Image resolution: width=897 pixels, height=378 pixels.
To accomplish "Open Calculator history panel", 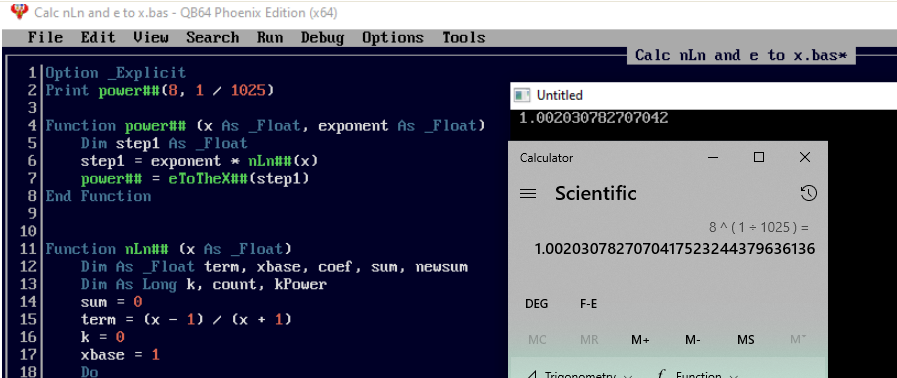I will coord(808,194).
